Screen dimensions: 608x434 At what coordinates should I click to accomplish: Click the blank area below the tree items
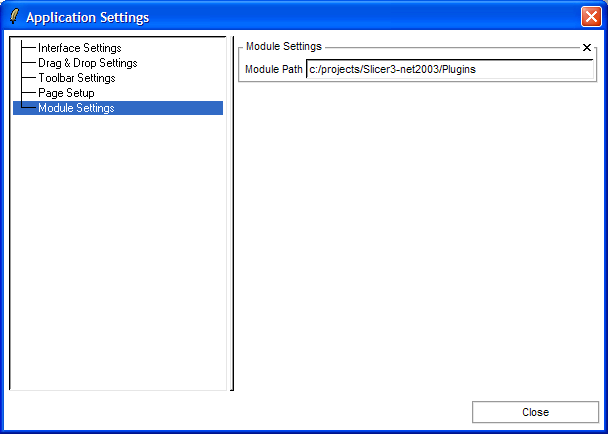[x=118, y=250]
